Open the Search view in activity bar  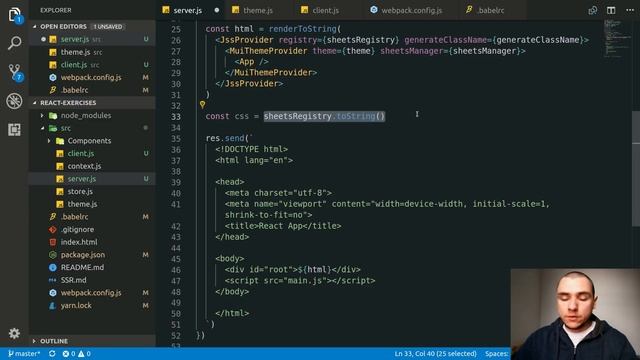[14, 42]
